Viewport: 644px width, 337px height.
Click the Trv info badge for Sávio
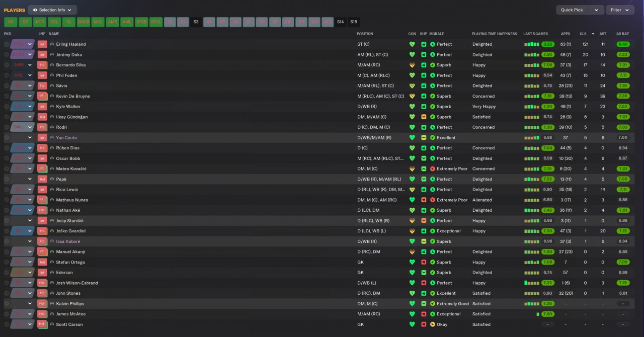pyautogui.click(x=42, y=86)
